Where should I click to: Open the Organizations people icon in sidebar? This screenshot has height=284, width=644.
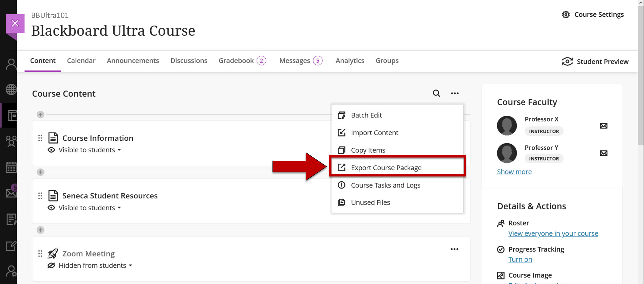click(11, 141)
